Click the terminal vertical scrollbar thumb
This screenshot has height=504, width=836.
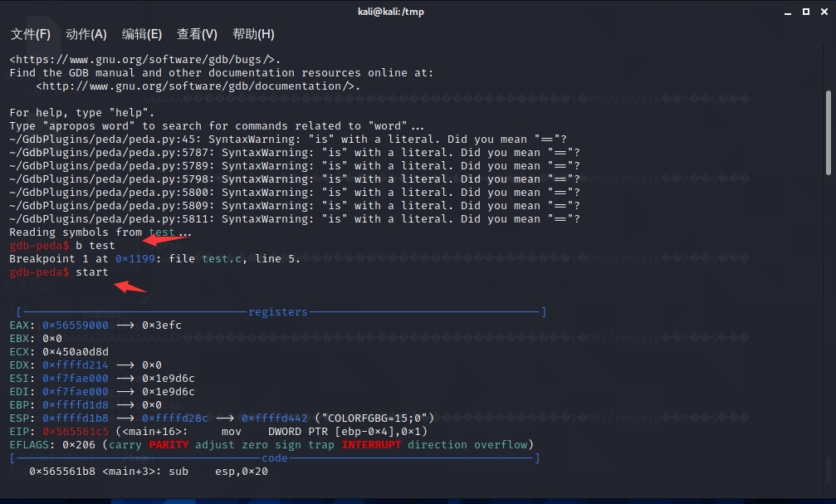click(x=828, y=133)
